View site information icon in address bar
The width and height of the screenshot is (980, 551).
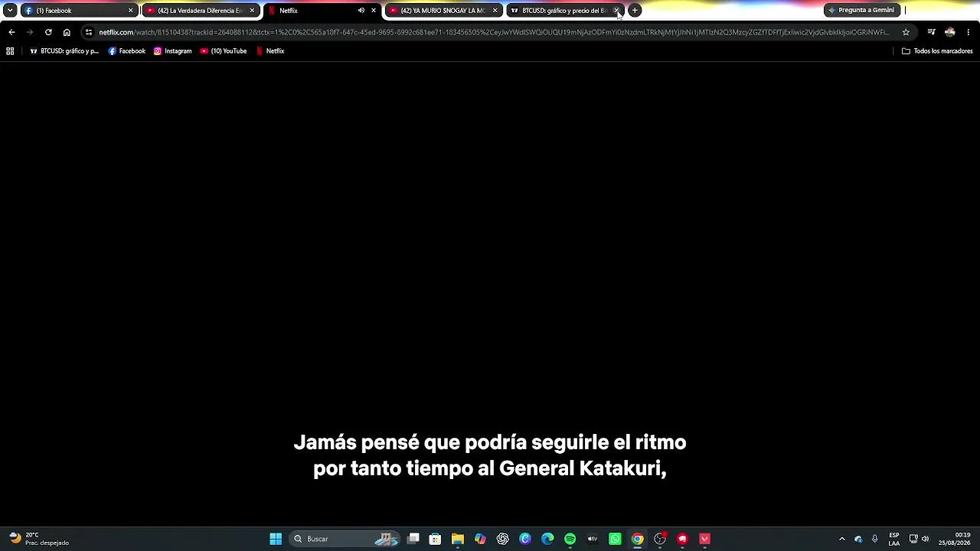[89, 32]
